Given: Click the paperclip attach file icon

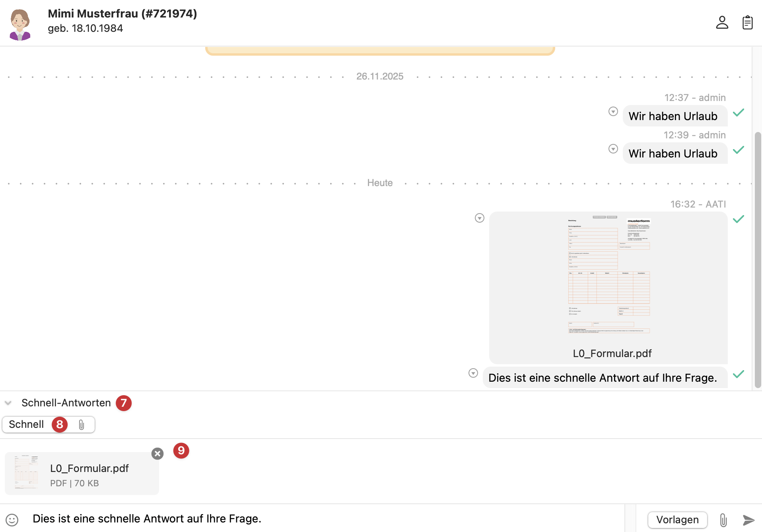Looking at the screenshot, I should point(723,520).
